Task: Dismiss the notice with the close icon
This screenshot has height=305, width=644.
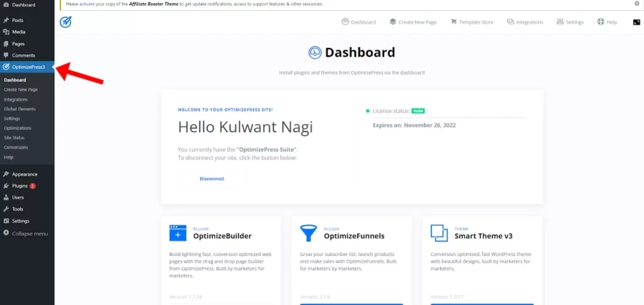Action: coord(636,4)
